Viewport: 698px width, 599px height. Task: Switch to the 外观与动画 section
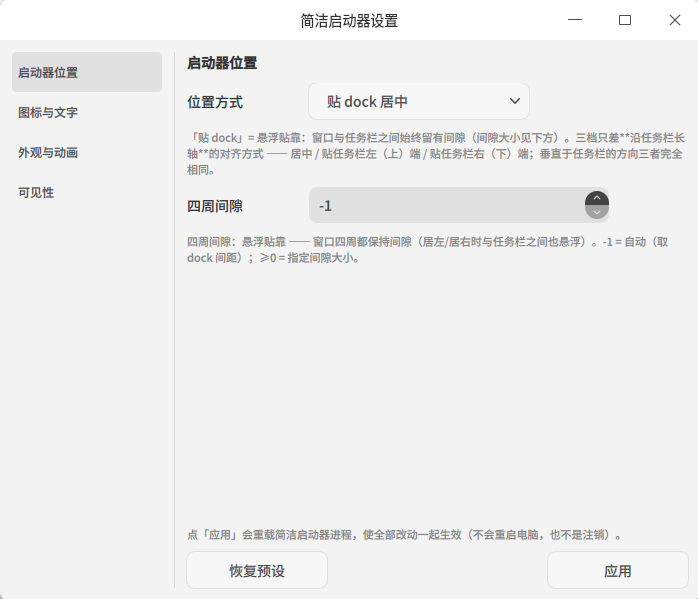point(87,152)
